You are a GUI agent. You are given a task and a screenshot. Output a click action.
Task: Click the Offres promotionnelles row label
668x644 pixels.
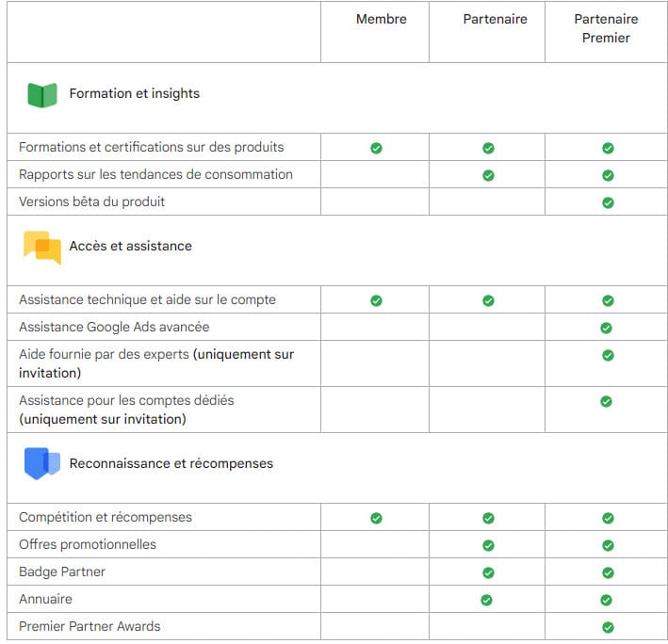[x=88, y=544]
